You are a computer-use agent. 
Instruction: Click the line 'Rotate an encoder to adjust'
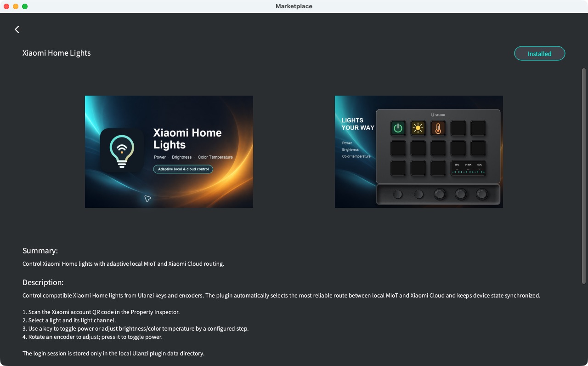coord(93,337)
